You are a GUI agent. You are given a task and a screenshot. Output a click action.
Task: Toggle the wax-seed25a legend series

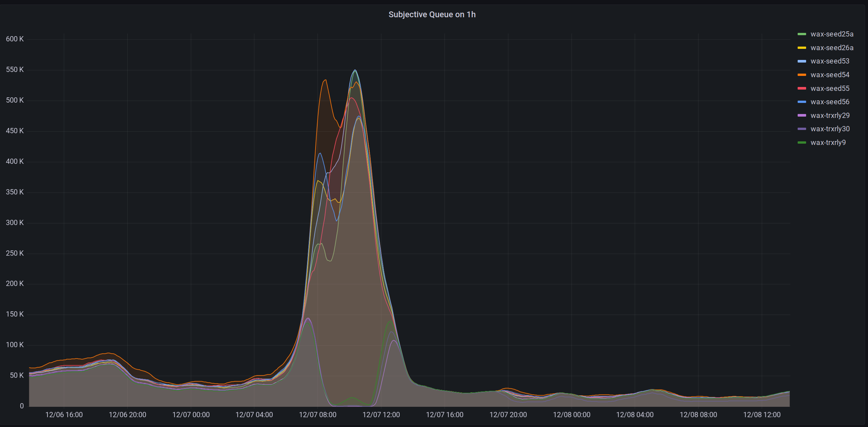[832, 34]
